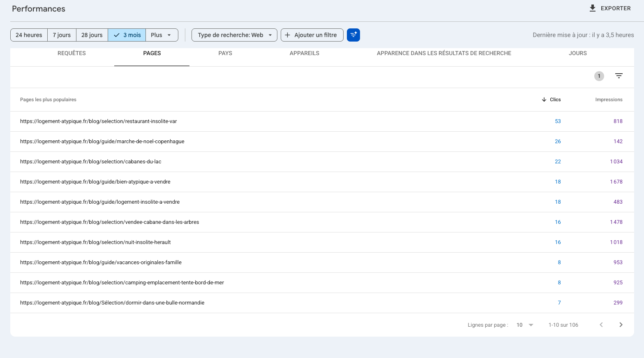
Task: Click the 818 impressions value
Action: pyautogui.click(x=618, y=121)
